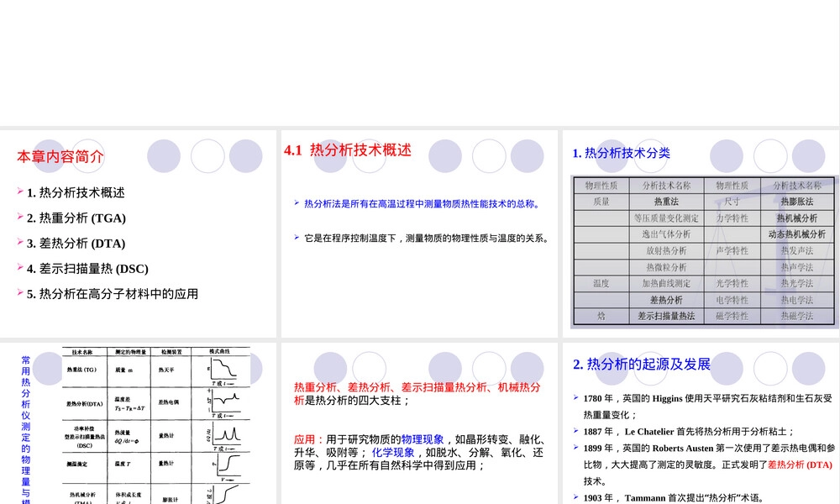
Task: Open the slide titled 2. 热分析的起源及发展
Action: (701, 423)
